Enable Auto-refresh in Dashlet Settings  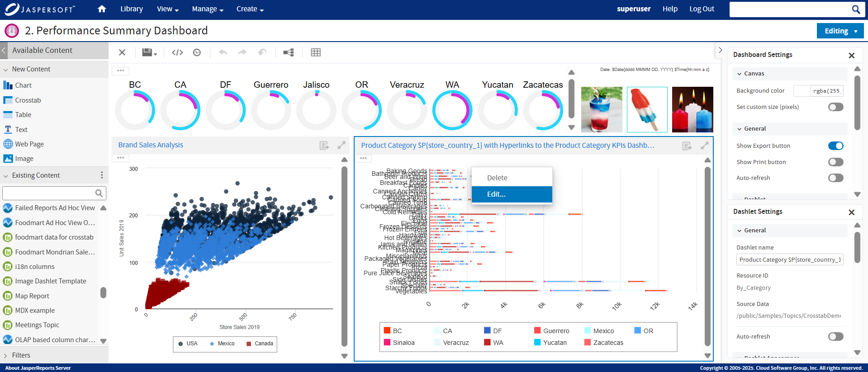(836, 337)
